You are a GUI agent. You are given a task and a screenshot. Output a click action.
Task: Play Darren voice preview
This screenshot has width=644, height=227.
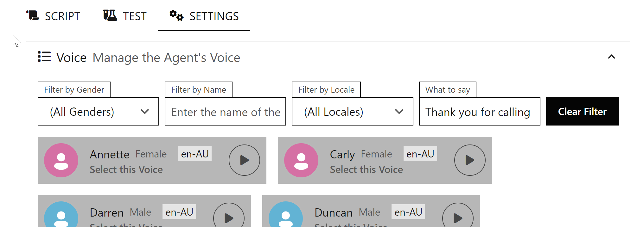click(229, 218)
